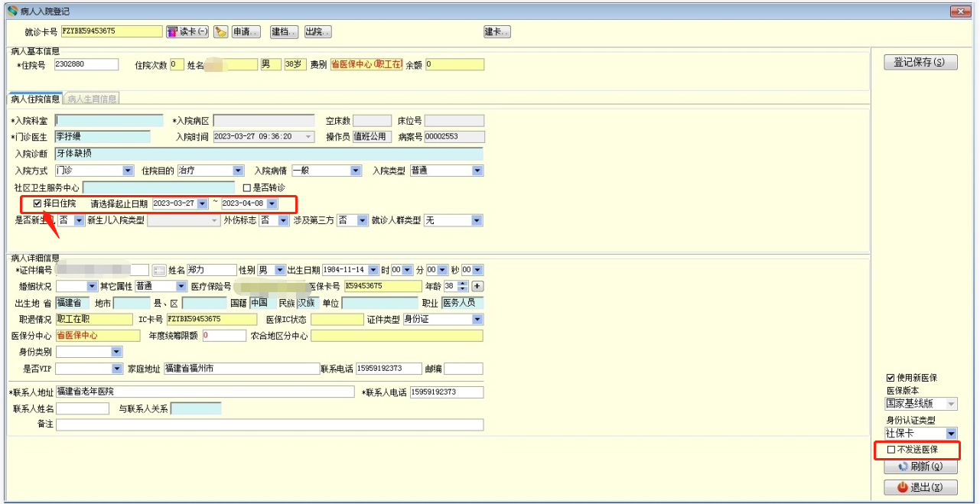Open the 医保版本 国家基线版 dropdown
Viewport: 980px width, 504px height.
point(951,404)
